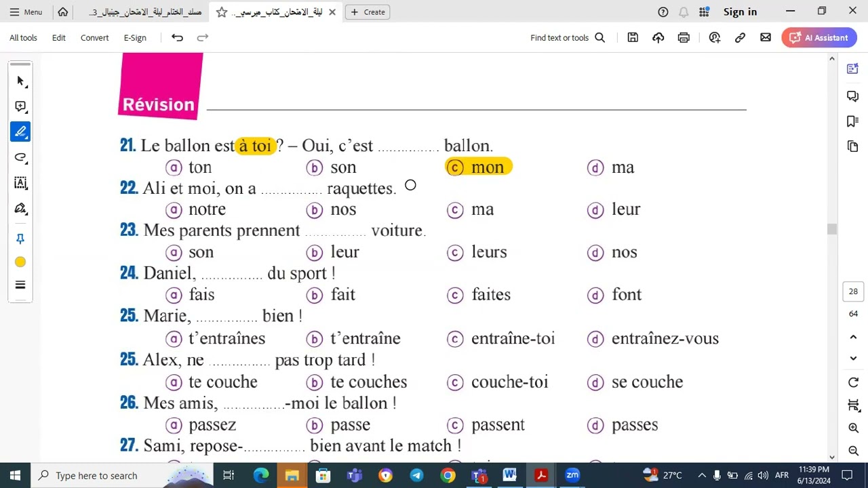868x488 pixels.
Task: Select option d 'ma' in question 21
Action: 611,167
